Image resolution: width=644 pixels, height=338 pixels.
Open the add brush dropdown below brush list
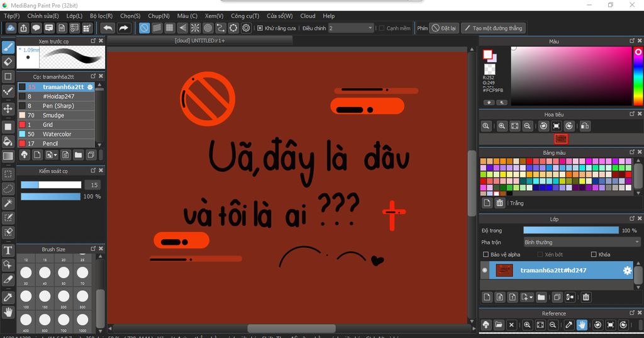pos(52,155)
